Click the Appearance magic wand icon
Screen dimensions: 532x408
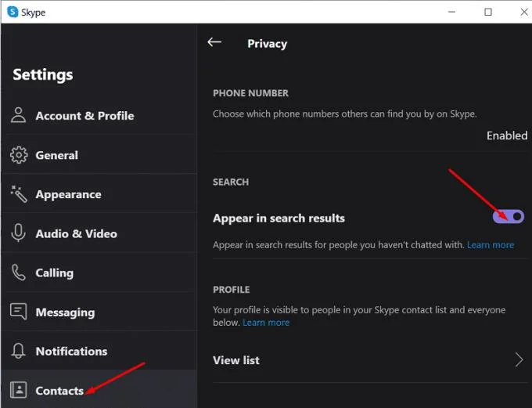18,194
